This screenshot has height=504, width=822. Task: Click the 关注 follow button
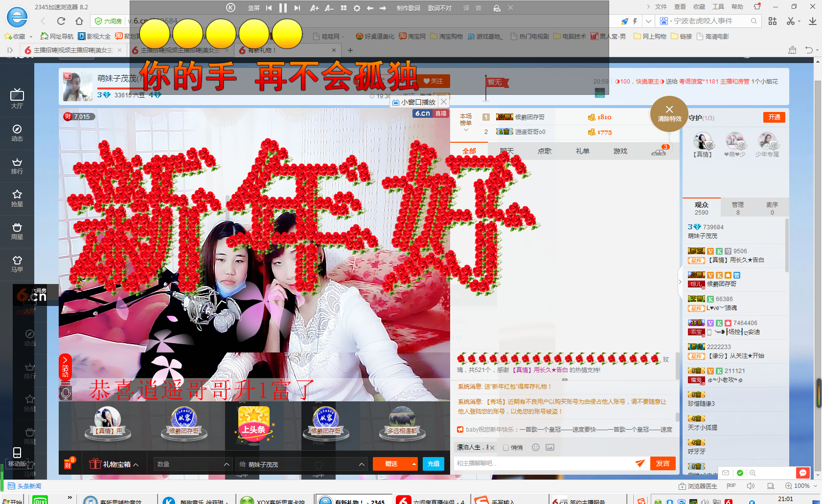433,81
